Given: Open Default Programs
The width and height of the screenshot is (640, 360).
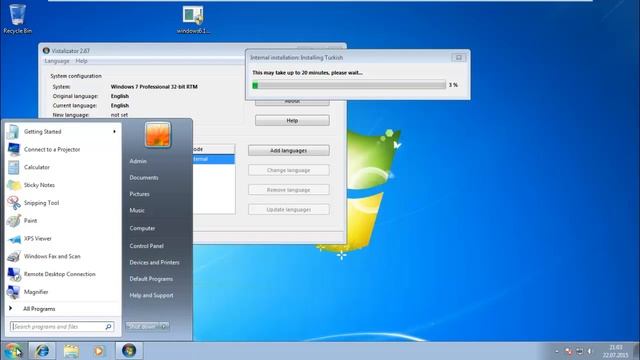Looking at the screenshot, I should tap(151, 279).
